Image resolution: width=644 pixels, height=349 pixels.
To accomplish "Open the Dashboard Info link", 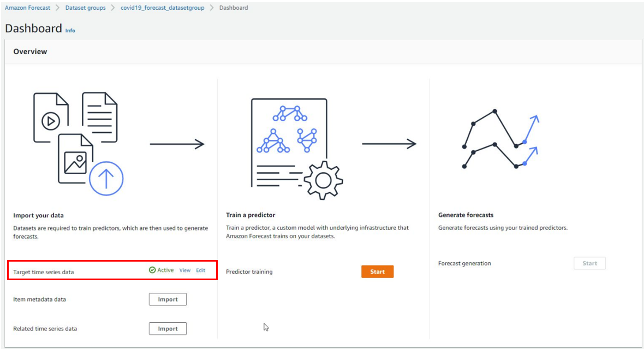I will click(70, 31).
